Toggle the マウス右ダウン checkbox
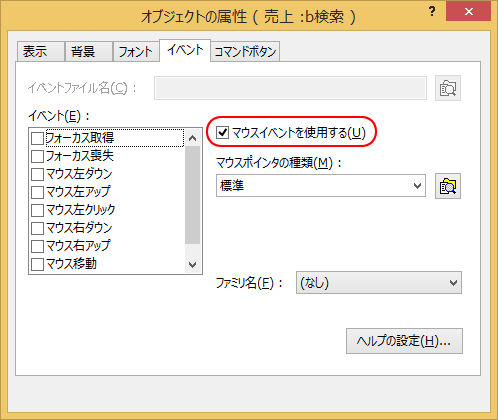Screen dimensions: 498x420 (37, 228)
